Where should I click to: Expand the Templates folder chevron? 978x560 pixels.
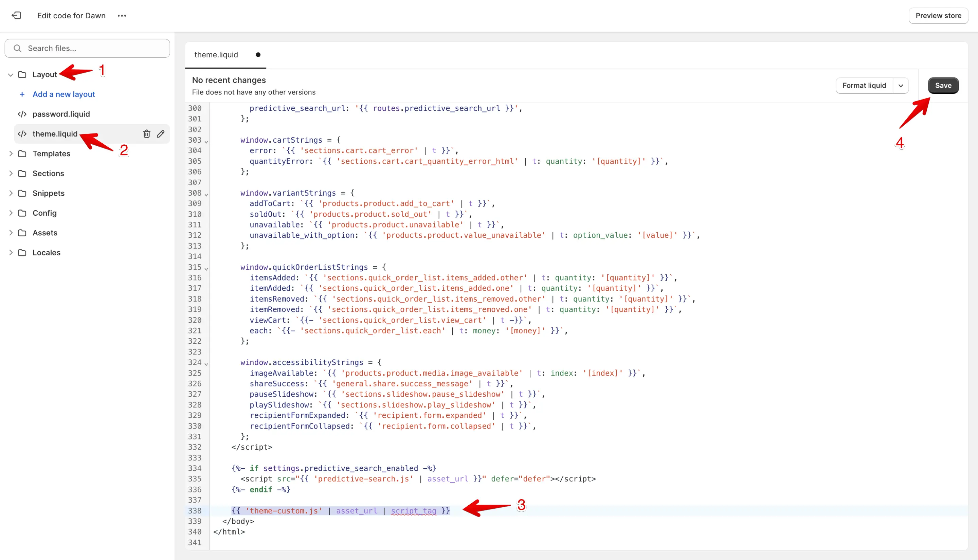(11, 154)
